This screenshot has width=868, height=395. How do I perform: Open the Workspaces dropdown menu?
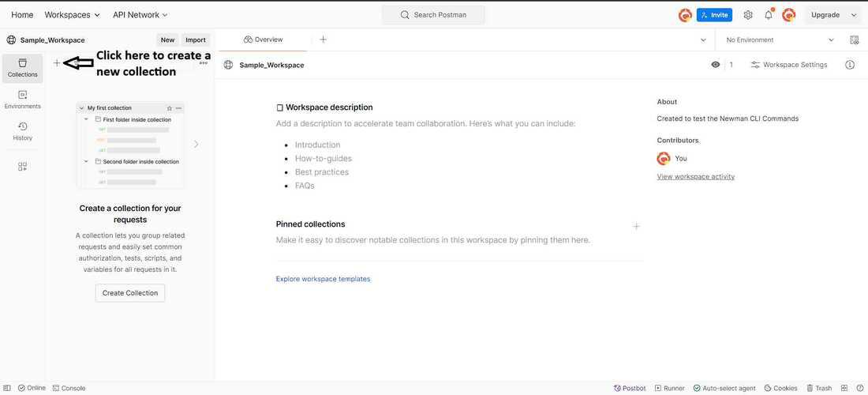[x=72, y=15]
